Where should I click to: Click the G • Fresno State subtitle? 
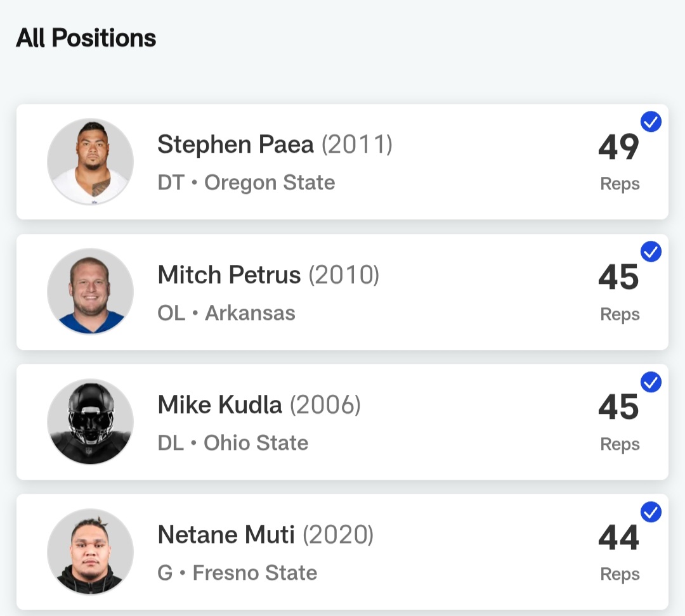click(237, 573)
